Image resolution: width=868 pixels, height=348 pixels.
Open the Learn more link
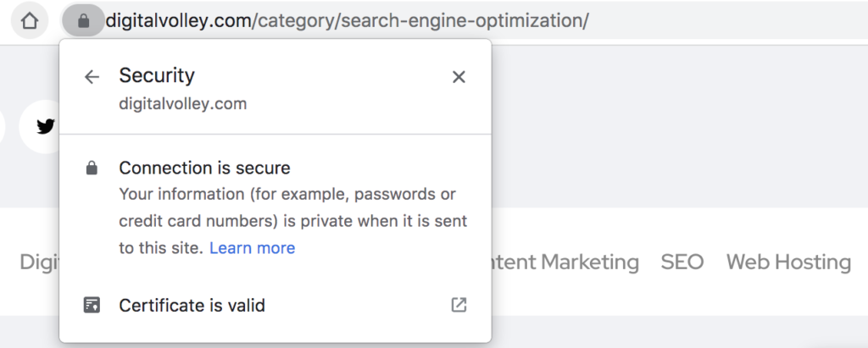tap(253, 248)
